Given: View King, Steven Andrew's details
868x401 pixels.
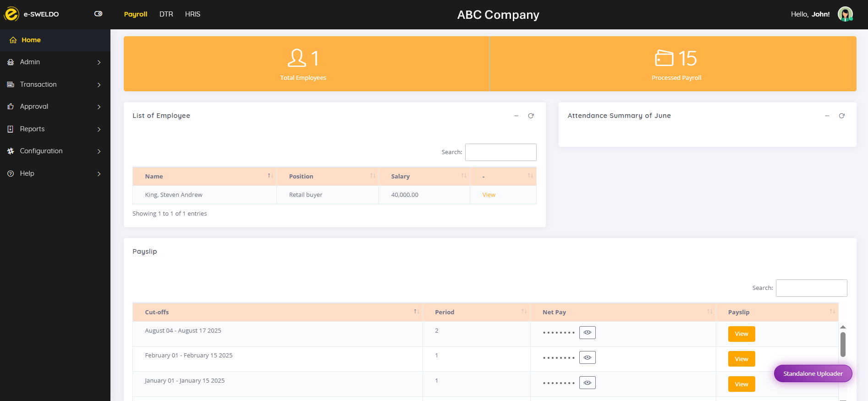Looking at the screenshot, I should point(489,195).
